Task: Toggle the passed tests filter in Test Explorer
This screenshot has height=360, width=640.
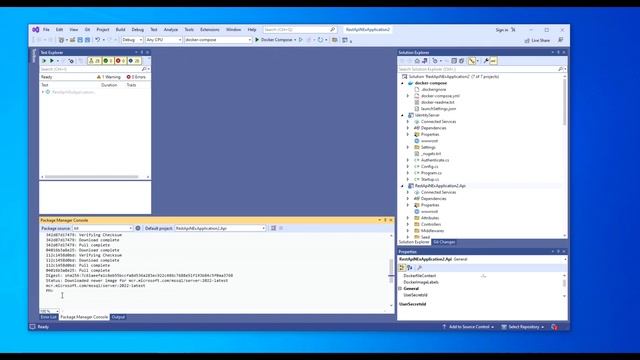Action: (108, 61)
